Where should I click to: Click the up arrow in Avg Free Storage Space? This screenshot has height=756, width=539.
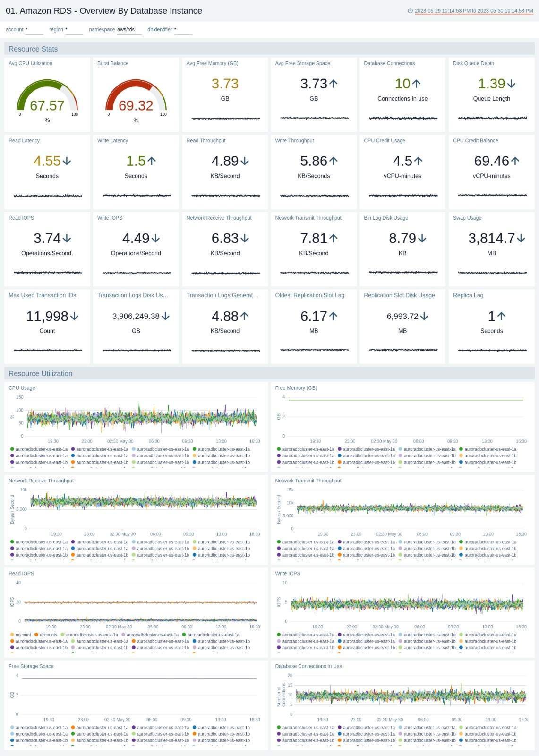[334, 84]
